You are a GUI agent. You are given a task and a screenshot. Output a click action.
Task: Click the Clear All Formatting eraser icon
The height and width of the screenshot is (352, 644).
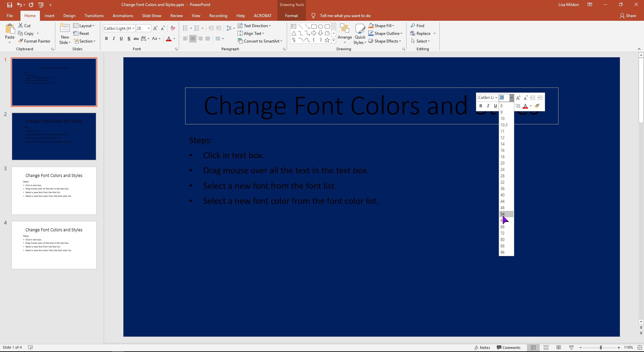173,28
